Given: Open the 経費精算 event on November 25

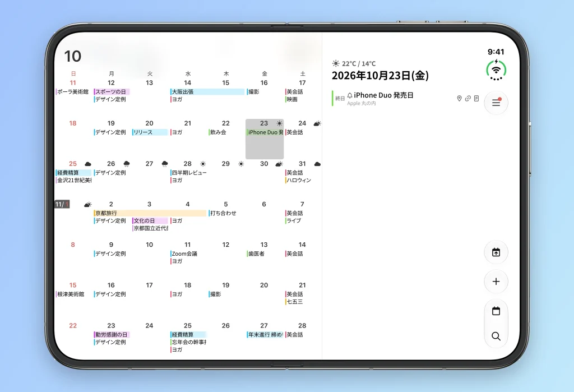Looking at the screenshot, I should 188,334.
